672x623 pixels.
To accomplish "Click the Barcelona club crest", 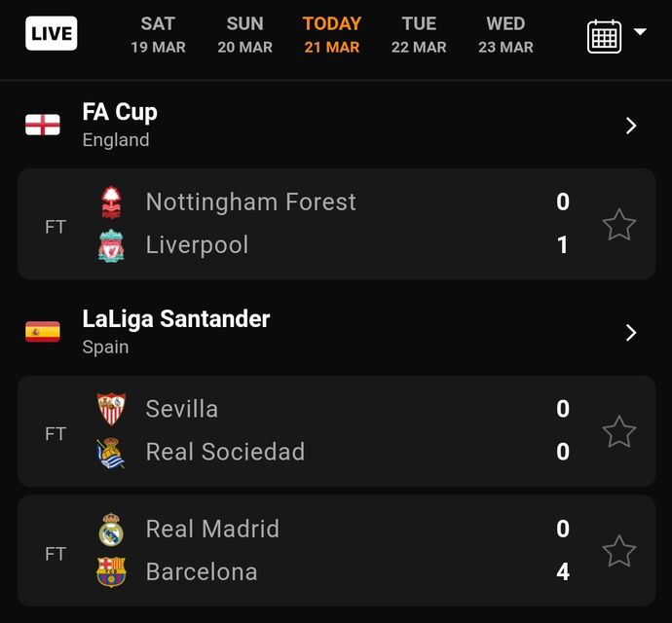I will (112, 572).
